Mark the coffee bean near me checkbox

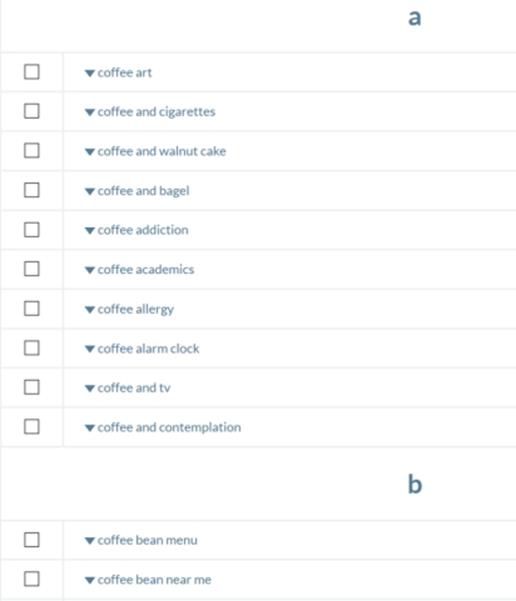[31, 579]
